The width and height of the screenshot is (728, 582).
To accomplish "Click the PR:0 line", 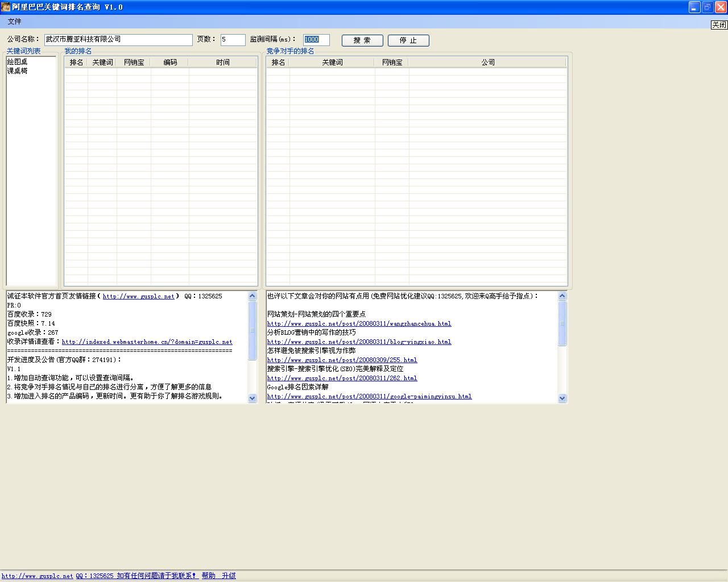I will click(x=14, y=306).
